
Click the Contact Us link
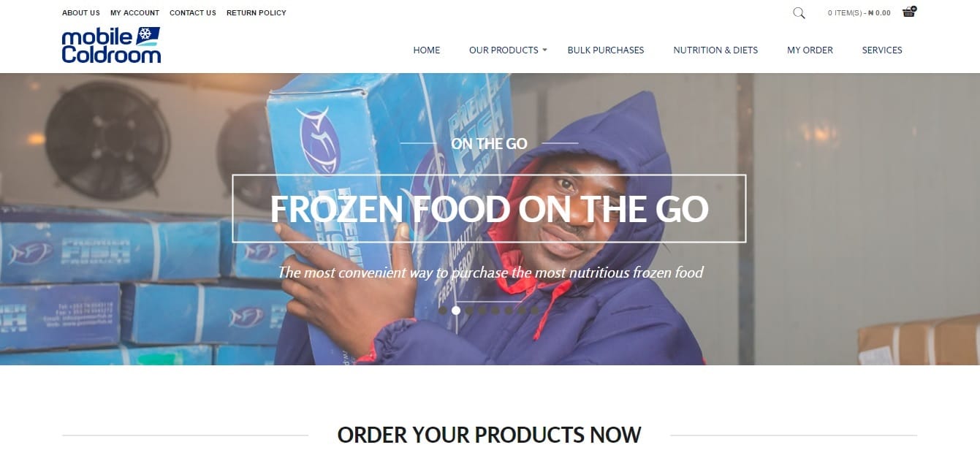pyautogui.click(x=193, y=13)
